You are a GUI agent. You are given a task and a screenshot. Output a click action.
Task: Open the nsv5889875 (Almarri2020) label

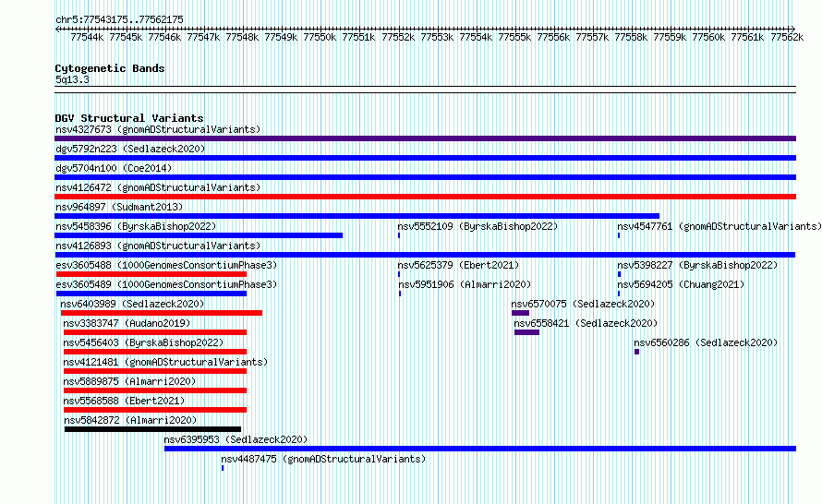(x=129, y=381)
